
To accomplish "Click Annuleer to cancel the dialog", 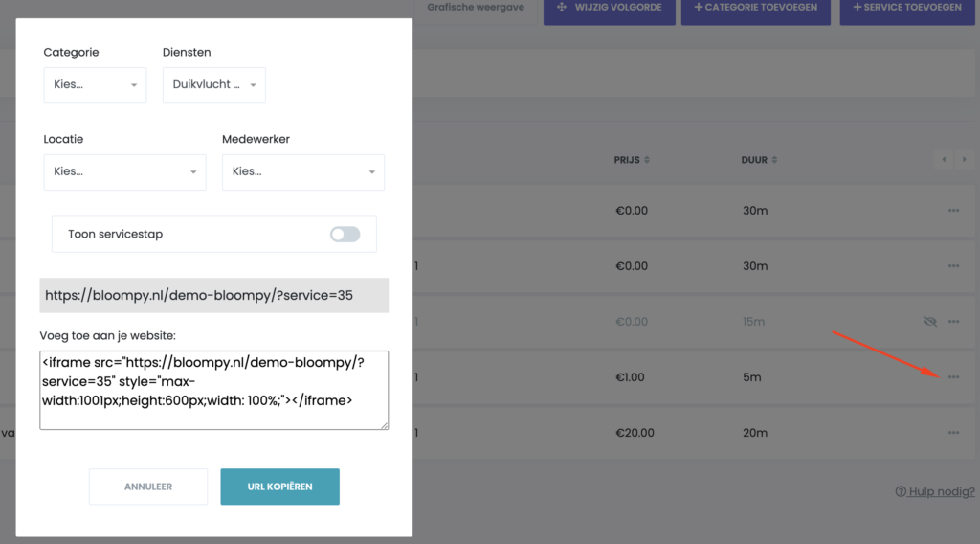I will tap(148, 487).
